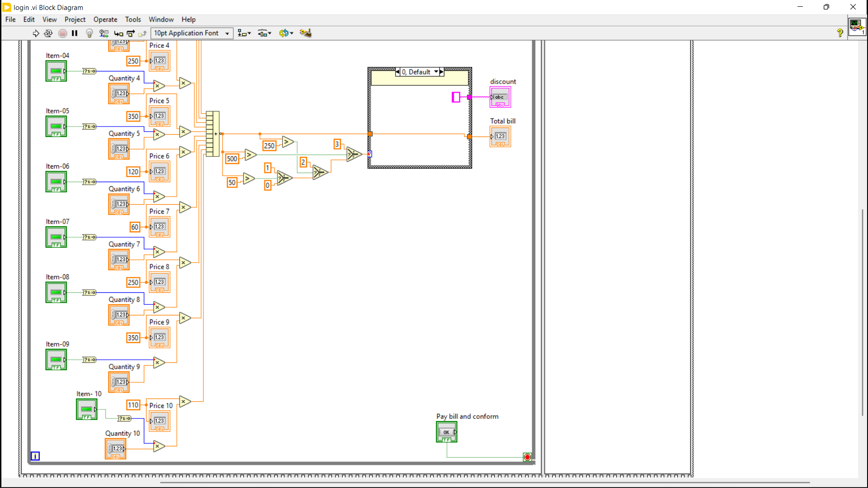This screenshot has height=488, width=868.
Task: Click the Run arrow on the toolbar
Action: [x=36, y=33]
